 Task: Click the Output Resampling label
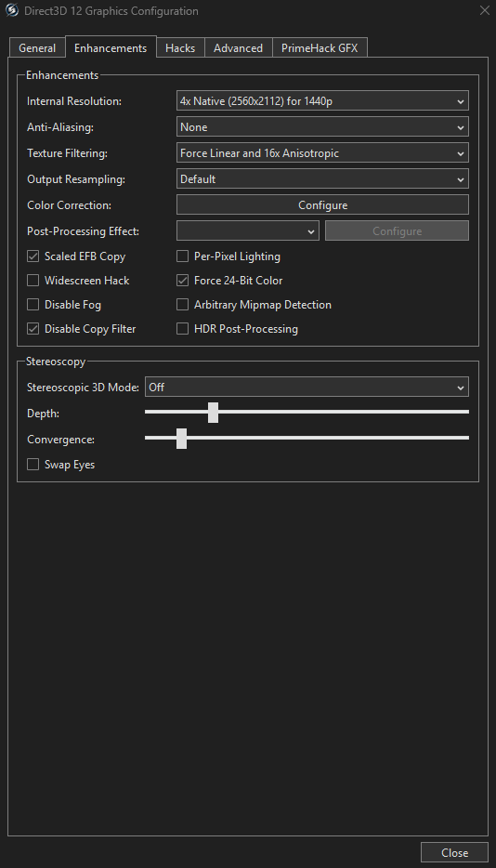click(x=76, y=179)
